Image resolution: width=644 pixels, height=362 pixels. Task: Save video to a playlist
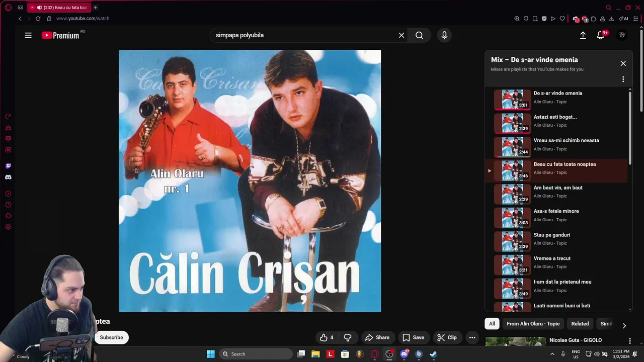tap(413, 337)
